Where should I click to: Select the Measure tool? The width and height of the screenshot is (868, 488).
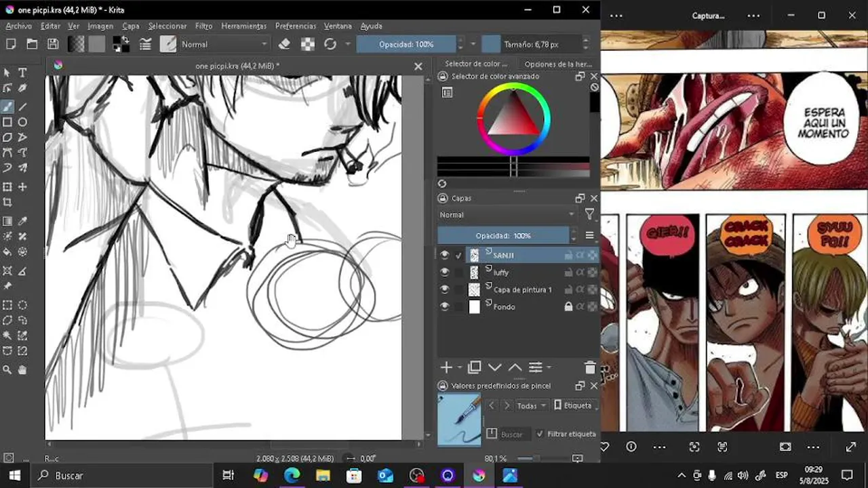click(x=22, y=270)
